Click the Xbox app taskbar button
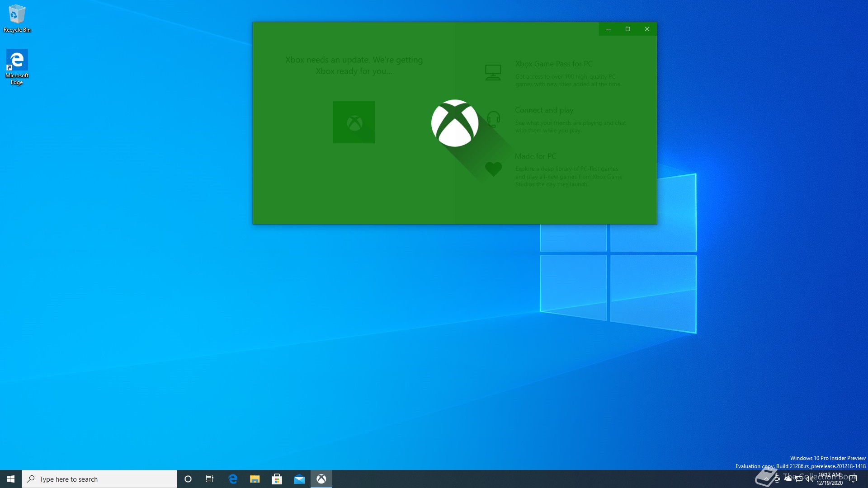The height and width of the screenshot is (488, 868). [x=321, y=479]
